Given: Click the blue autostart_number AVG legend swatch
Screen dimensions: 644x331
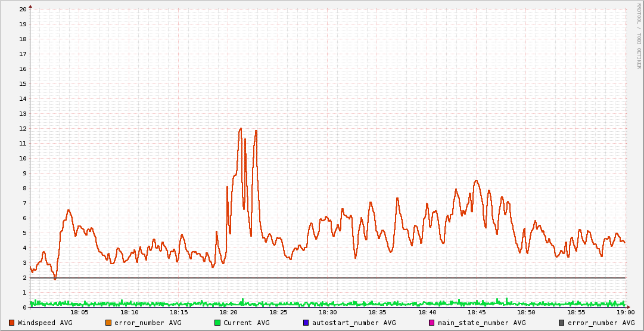Looking at the screenshot, I should point(306,323).
